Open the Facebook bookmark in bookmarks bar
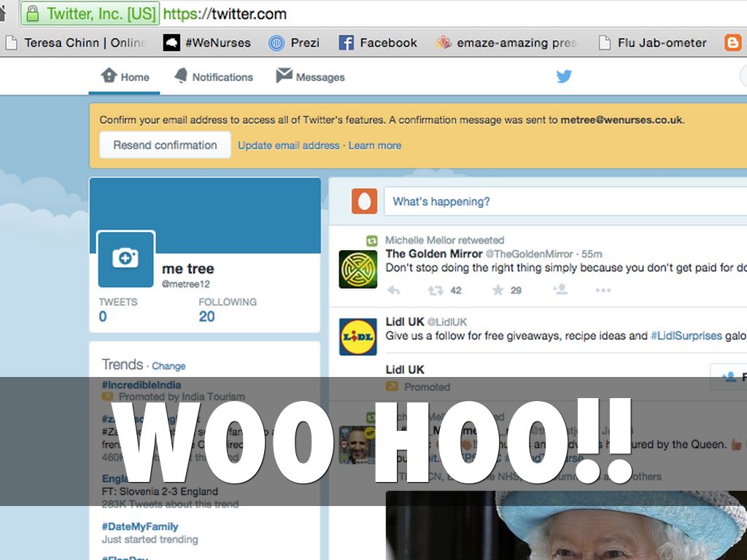The height and width of the screenshot is (560, 747). [378, 42]
